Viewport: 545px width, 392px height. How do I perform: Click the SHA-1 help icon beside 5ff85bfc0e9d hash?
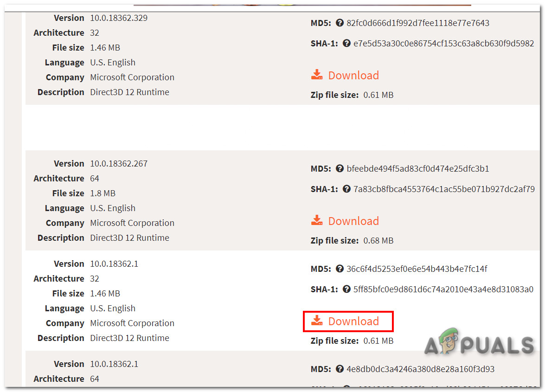tap(346, 289)
